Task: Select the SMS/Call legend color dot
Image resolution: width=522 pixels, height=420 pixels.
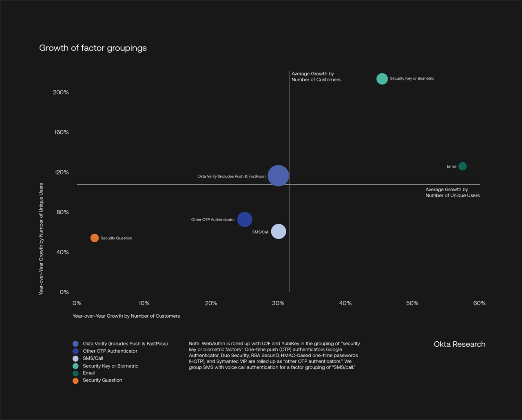Action: [x=75, y=358]
